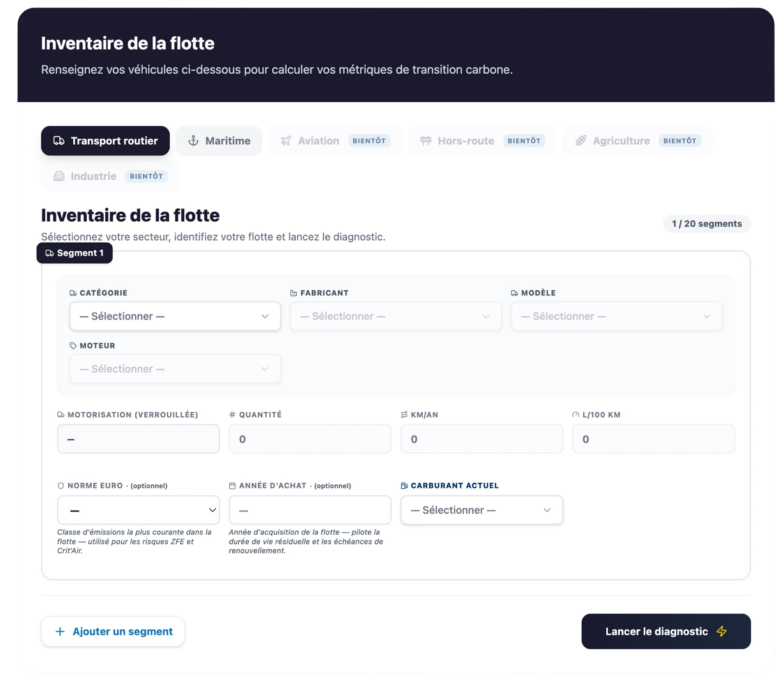The image size is (784, 680).
Task: Click the Année d'achat input field
Action: point(310,510)
